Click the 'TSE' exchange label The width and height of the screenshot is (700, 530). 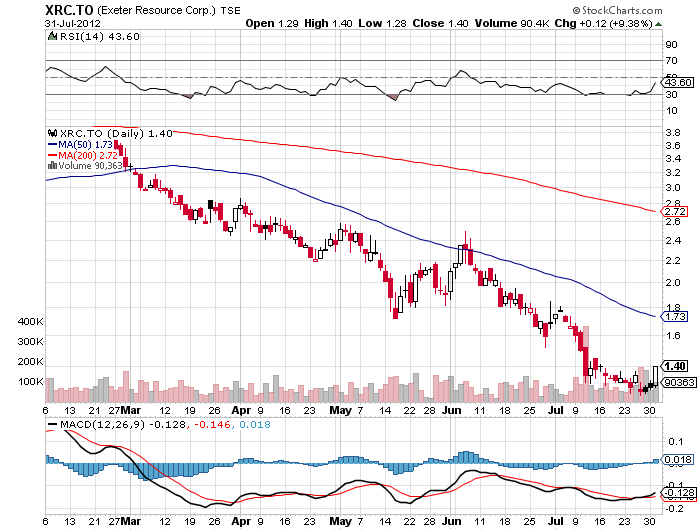(230, 11)
